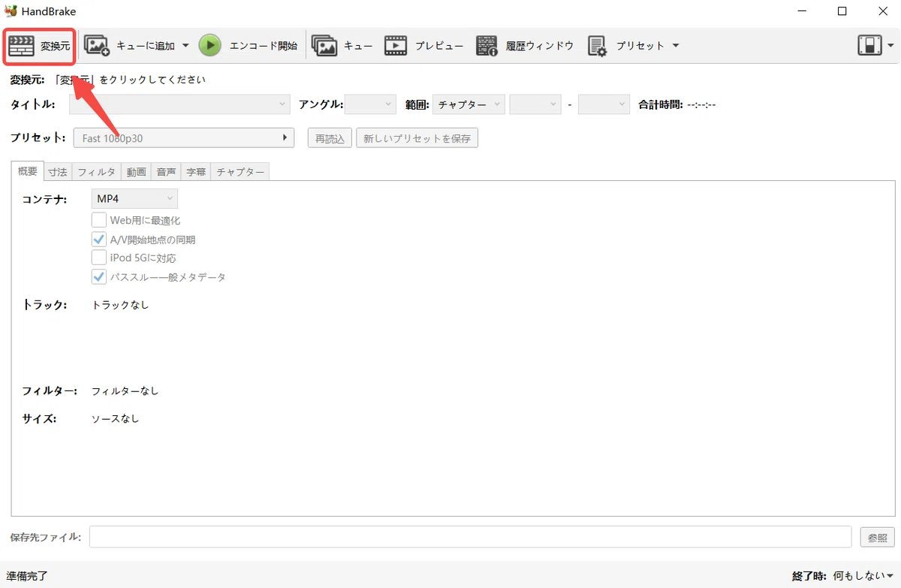Switch to the 概要 tab

coord(27,171)
